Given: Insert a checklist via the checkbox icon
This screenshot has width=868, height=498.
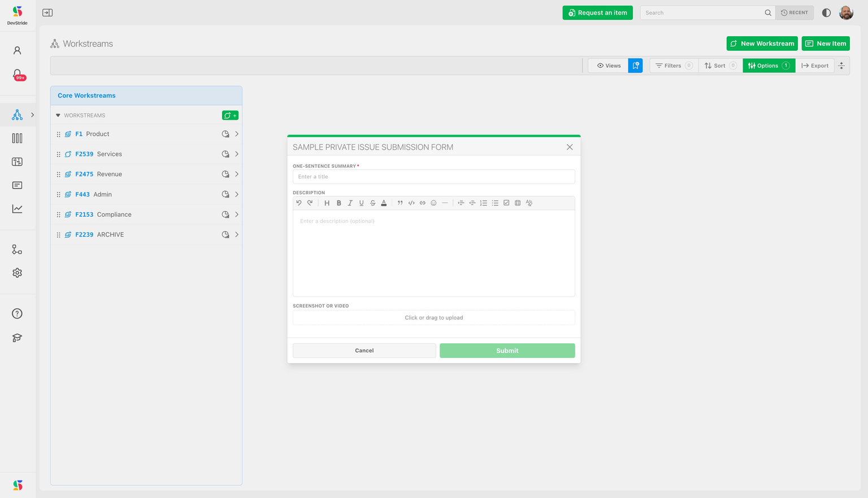Looking at the screenshot, I should (506, 203).
